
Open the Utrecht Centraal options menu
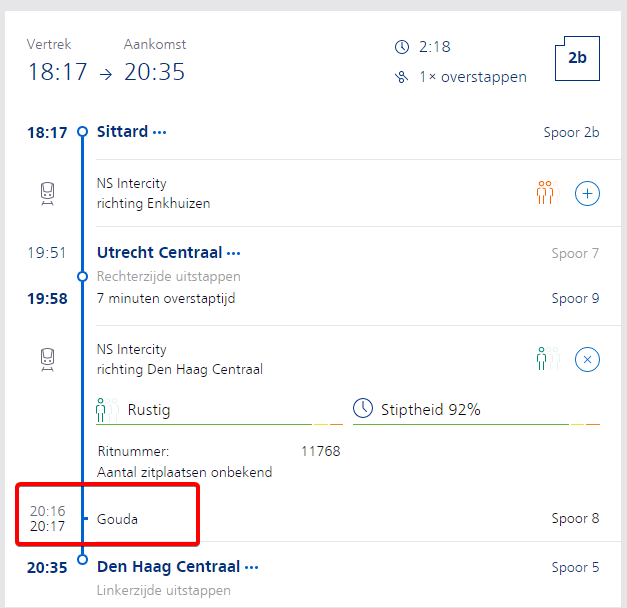tap(234, 253)
